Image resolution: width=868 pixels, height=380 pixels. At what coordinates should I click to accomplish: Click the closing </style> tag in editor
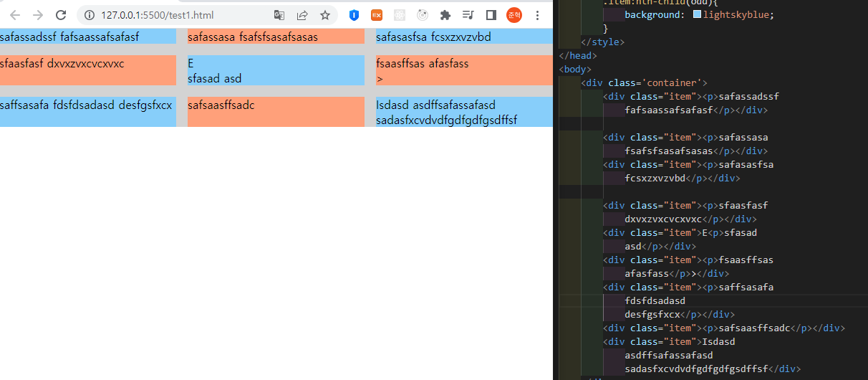[602, 42]
